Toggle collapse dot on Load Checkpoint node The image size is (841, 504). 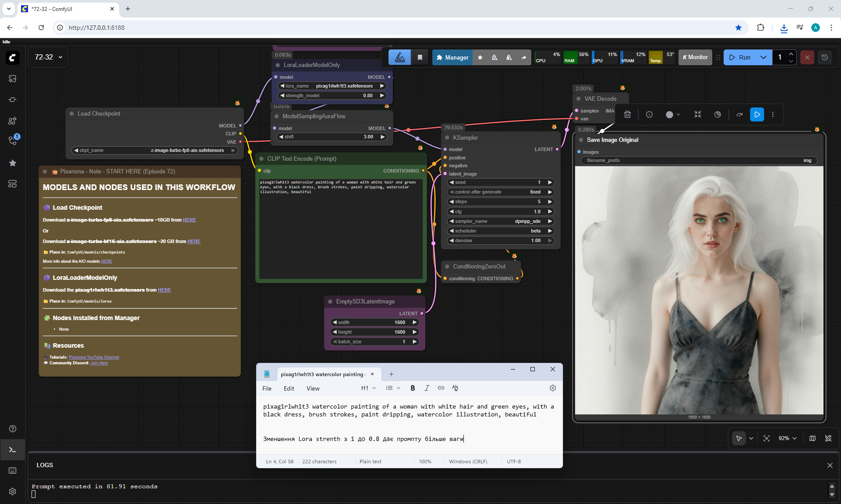(72, 114)
